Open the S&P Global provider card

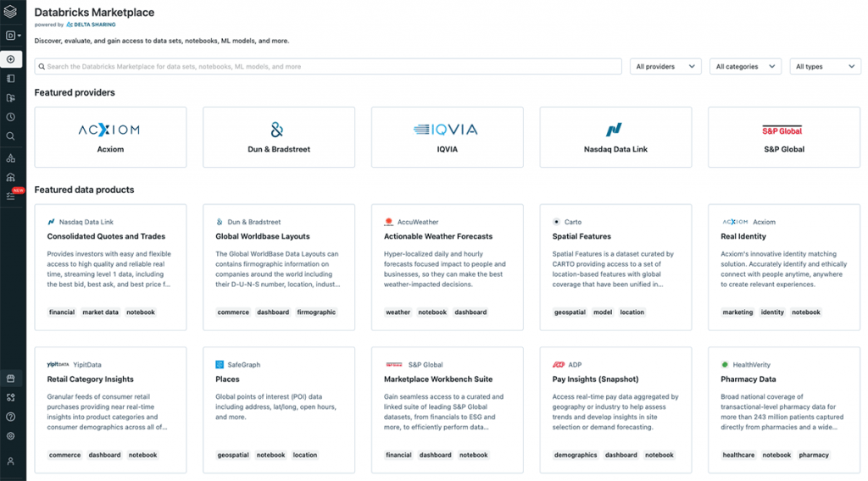coord(784,137)
